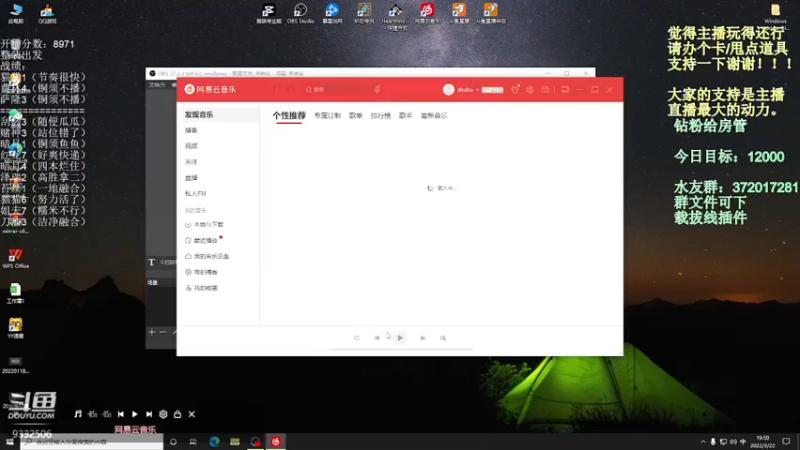Toggle the lock icon on desktop lyrics bar
The width and height of the screenshot is (800, 450).
pyautogui.click(x=178, y=414)
